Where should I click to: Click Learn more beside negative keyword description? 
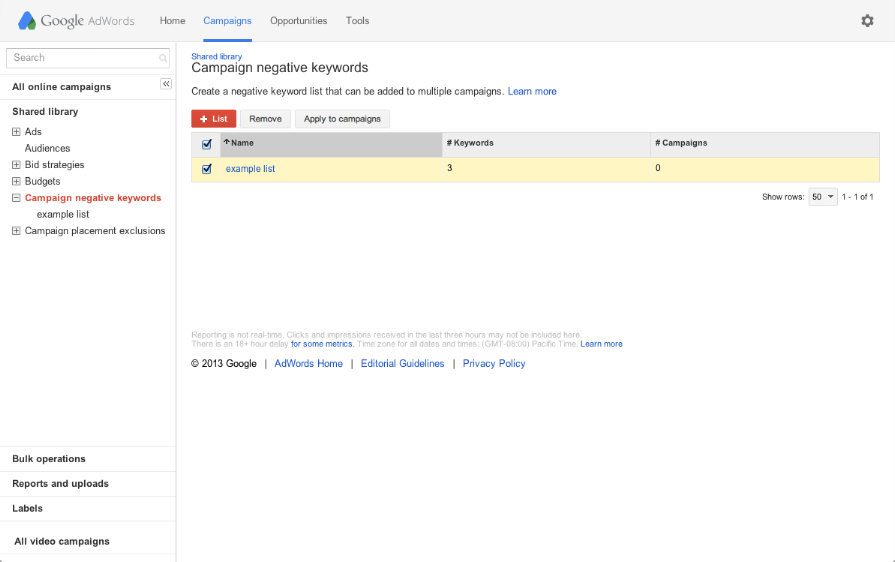(532, 91)
